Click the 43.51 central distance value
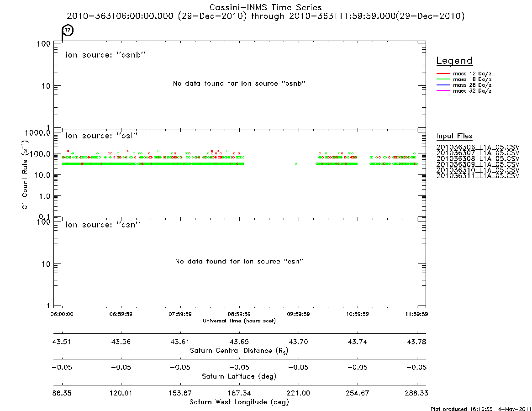Image resolution: width=532 pixels, height=411 pixels. [62, 342]
